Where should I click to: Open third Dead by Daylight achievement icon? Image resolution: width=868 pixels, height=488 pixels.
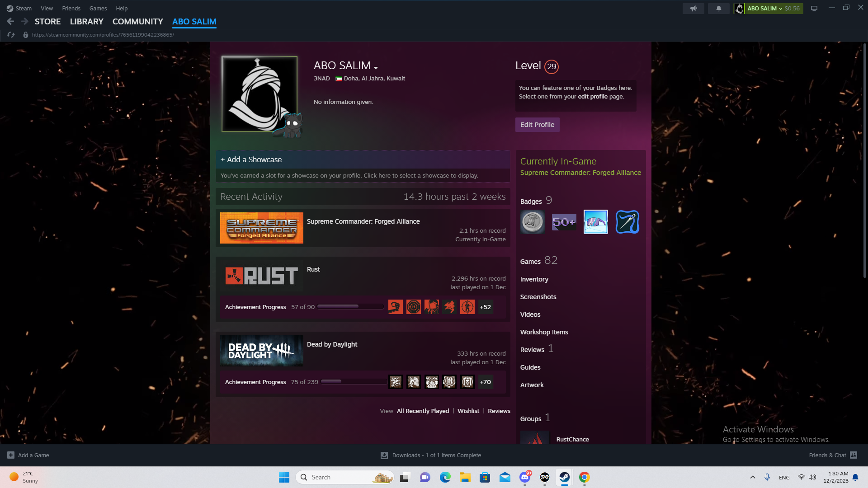click(432, 382)
